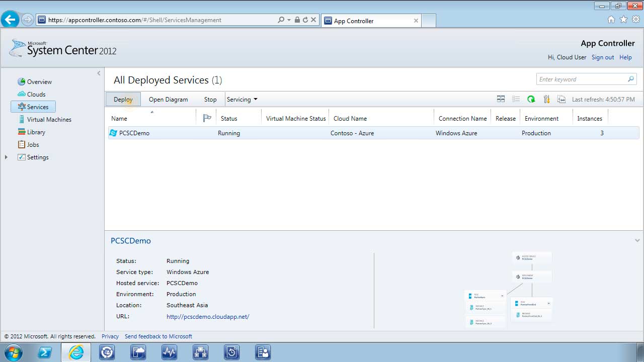
Task: Switch to tile view icon
Action: (x=501, y=99)
